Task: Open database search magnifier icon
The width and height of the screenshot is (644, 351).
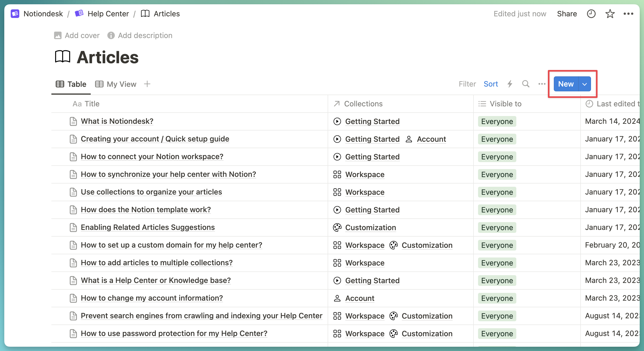Action: pyautogui.click(x=526, y=84)
